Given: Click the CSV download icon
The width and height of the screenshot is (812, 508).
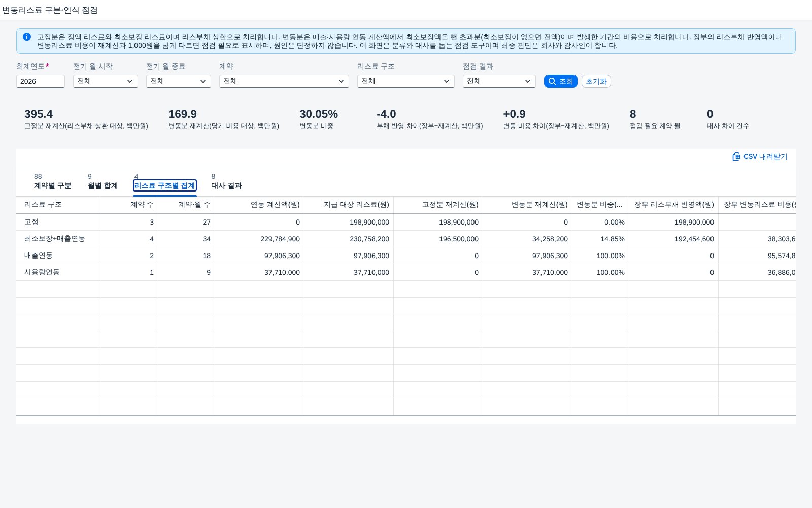Looking at the screenshot, I should (x=736, y=156).
